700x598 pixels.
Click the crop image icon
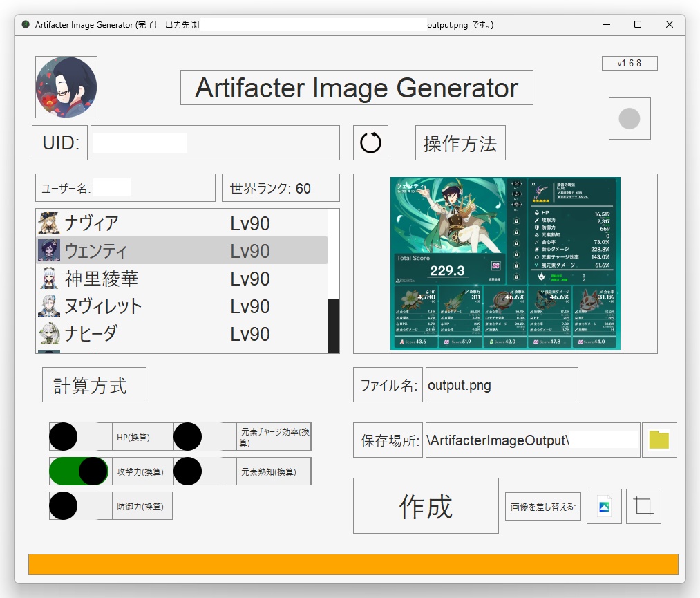coord(643,507)
